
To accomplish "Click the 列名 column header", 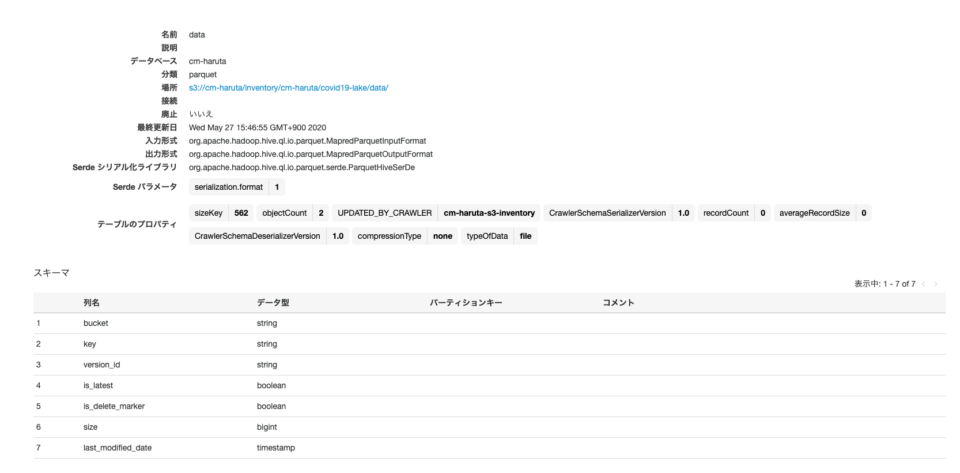I will coord(91,303).
